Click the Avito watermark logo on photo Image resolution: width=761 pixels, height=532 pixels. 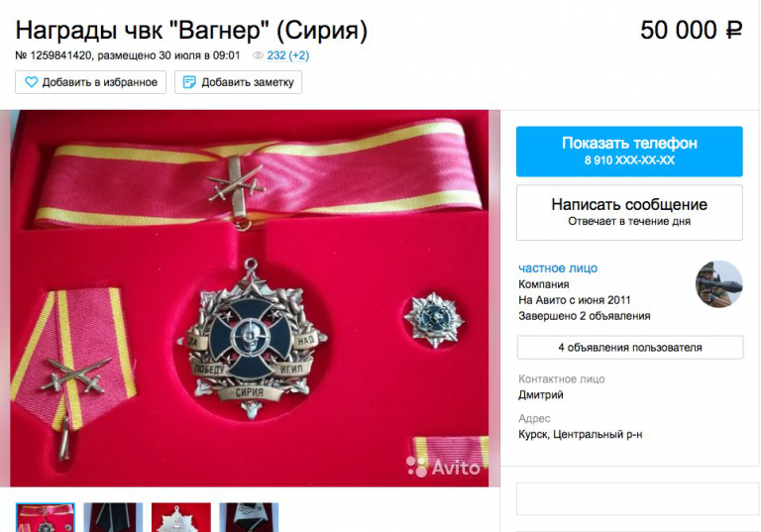point(443,467)
